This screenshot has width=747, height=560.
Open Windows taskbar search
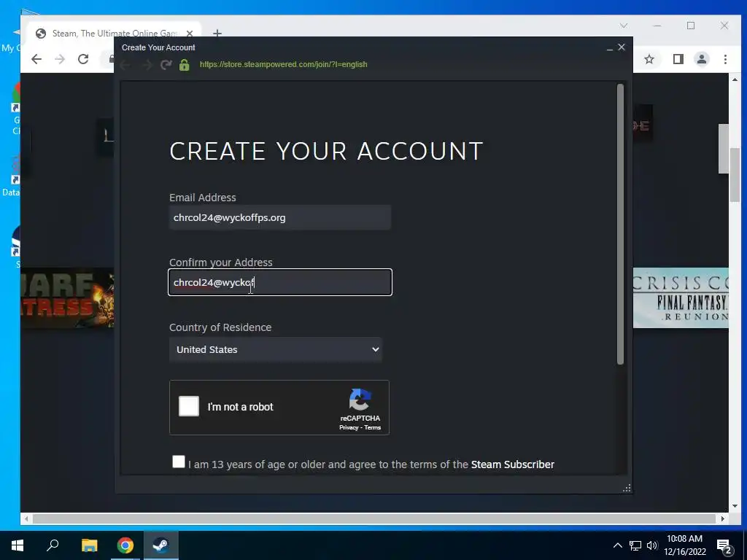(53, 545)
